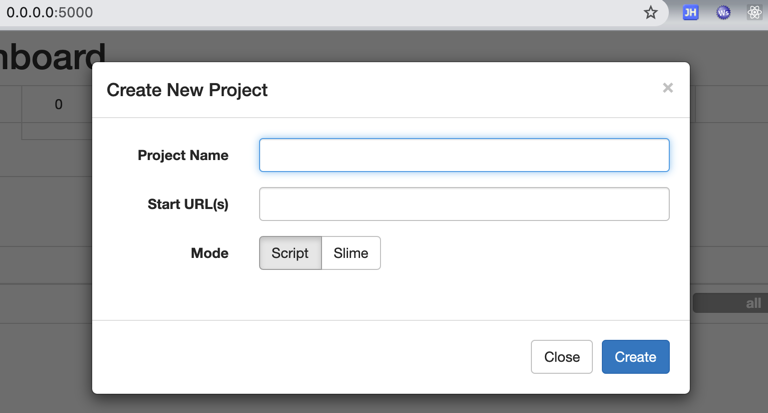Open the React DevTools extension icon
This screenshot has height=413, width=768.
pos(754,12)
